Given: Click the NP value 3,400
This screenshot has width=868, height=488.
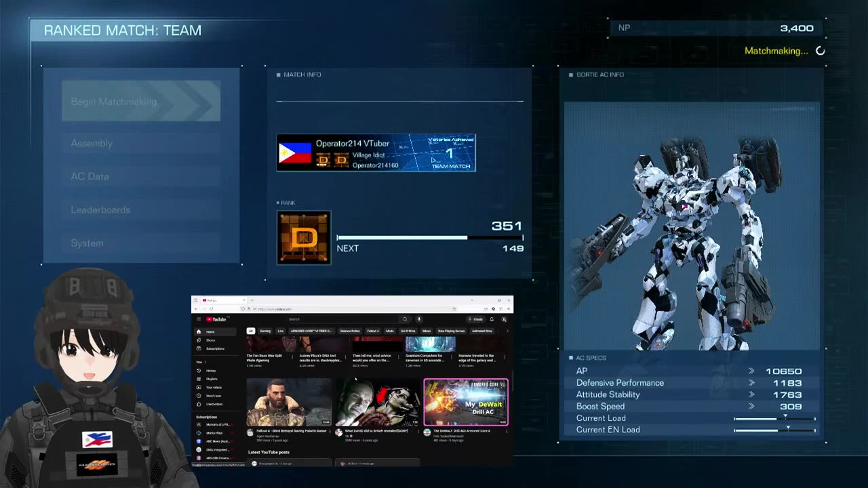Looking at the screenshot, I should coord(797,28).
